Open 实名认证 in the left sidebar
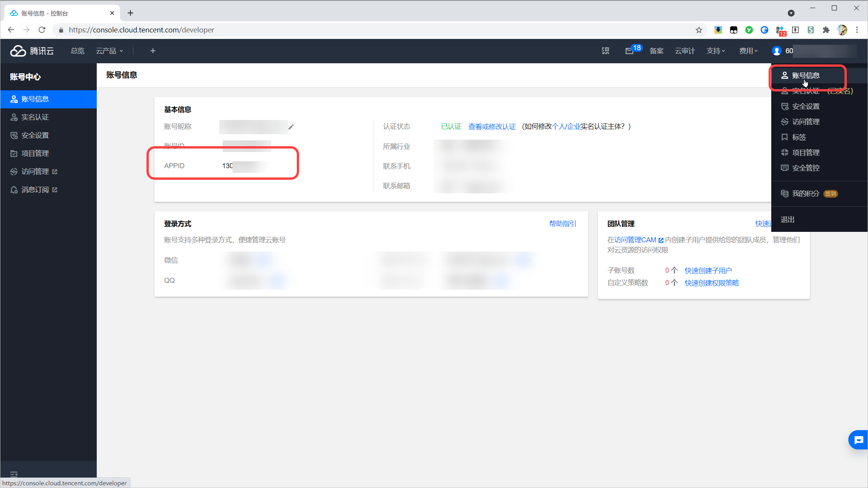 35,117
